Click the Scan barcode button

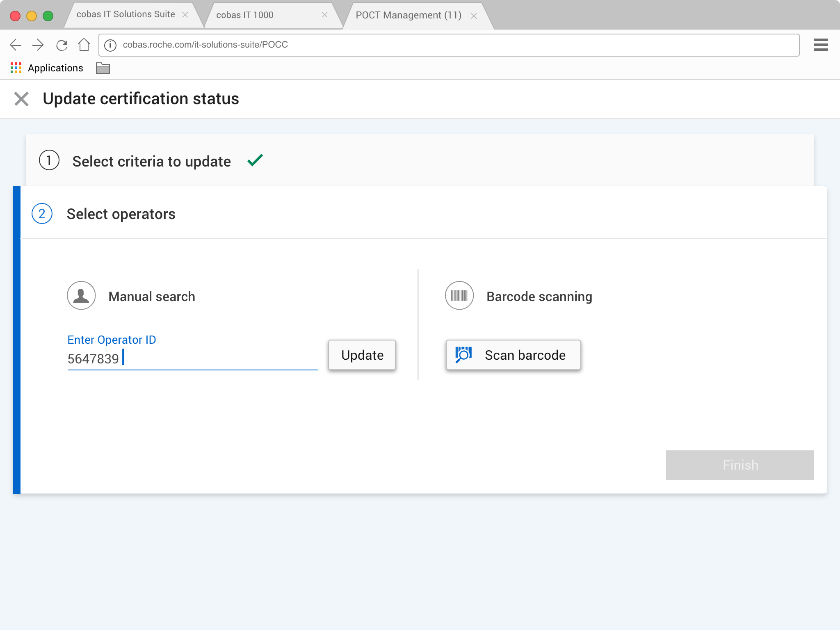[x=513, y=355]
